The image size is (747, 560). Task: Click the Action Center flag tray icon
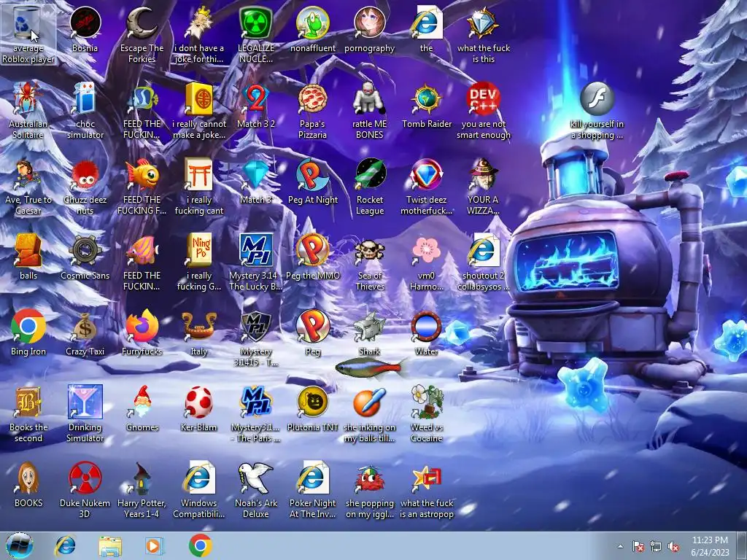click(638, 546)
